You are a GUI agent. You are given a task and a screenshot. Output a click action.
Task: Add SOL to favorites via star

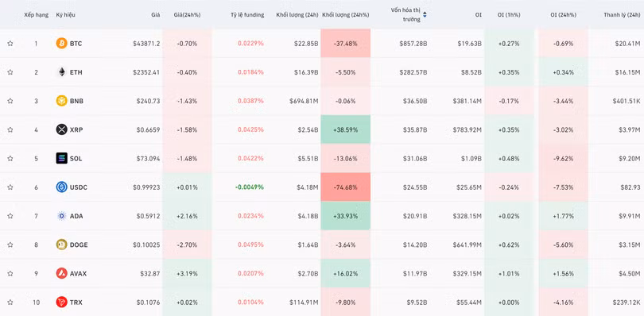click(x=10, y=158)
